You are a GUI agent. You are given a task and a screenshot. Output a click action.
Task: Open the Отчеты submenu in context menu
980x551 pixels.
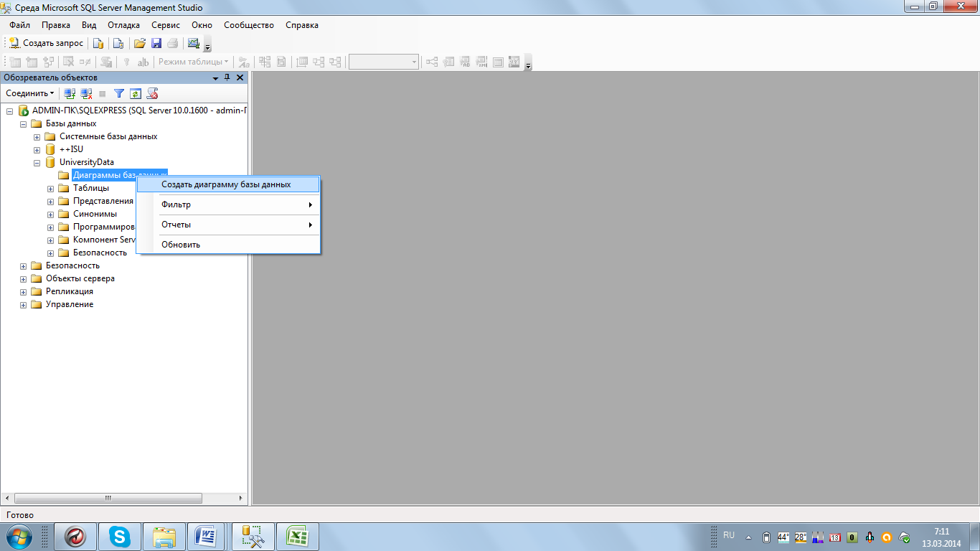coord(228,225)
